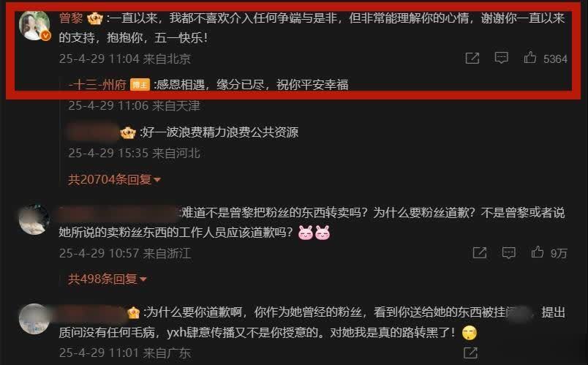Screen dimensions: 588x365
Task: Forward the 浙江 comment using share icon
Action: [480, 253]
